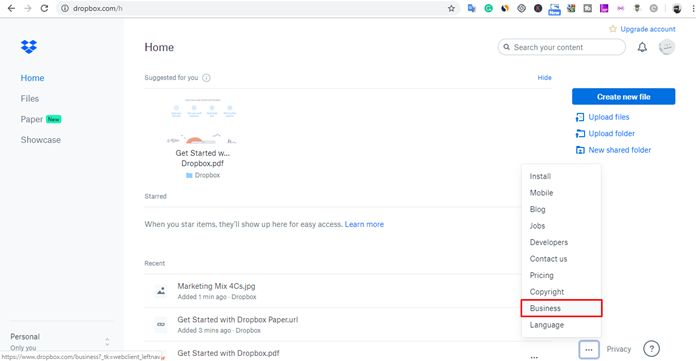Click the Dropbox logo in the sidebar
696x361 pixels.
click(x=29, y=47)
